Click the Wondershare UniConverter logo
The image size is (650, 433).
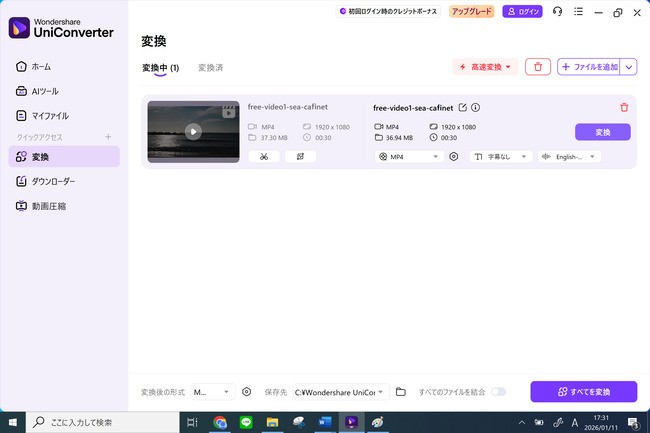61,28
